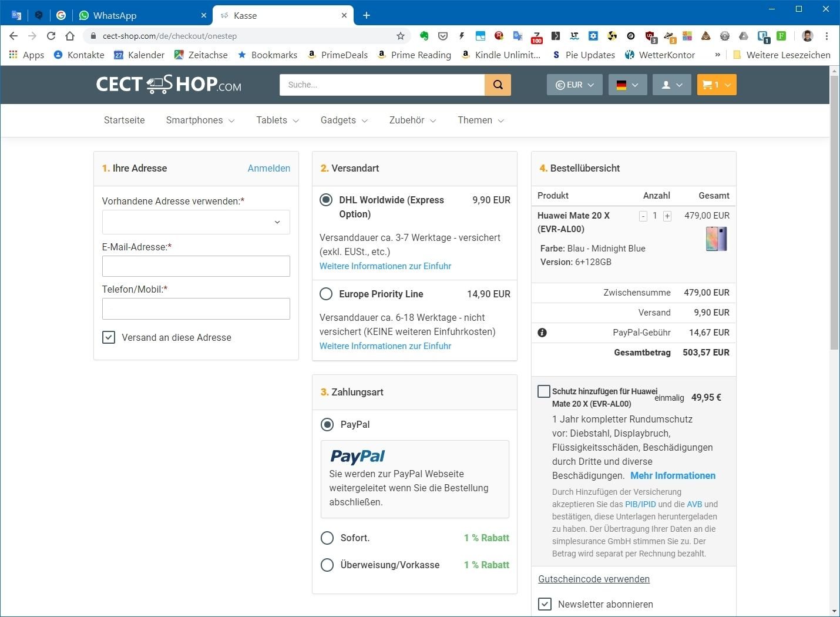Click the CECT-SHOP.COM logo
Screen dimensions: 840x617
(169, 85)
